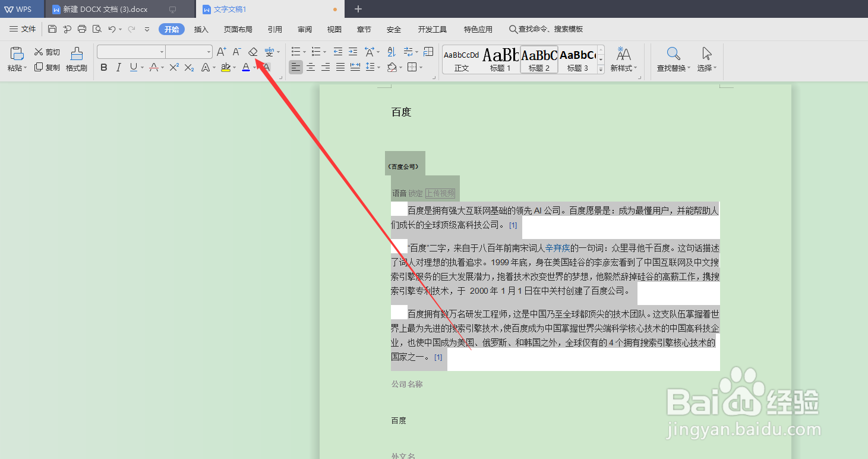
Task: Click the Clear Formatting eraser icon
Action: pyautogui.click(x=253, y=52)
